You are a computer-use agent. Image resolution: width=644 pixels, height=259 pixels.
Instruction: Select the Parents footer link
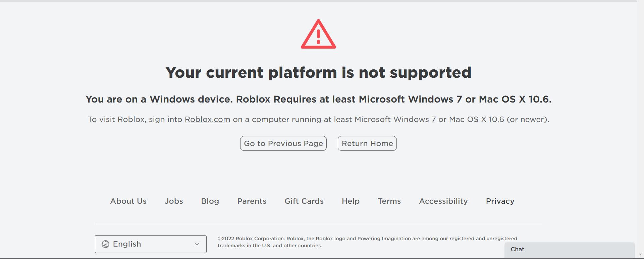coord(252,201)
